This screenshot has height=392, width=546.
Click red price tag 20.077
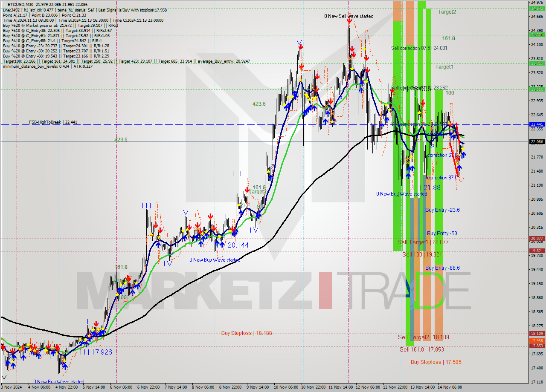[537, 239]
